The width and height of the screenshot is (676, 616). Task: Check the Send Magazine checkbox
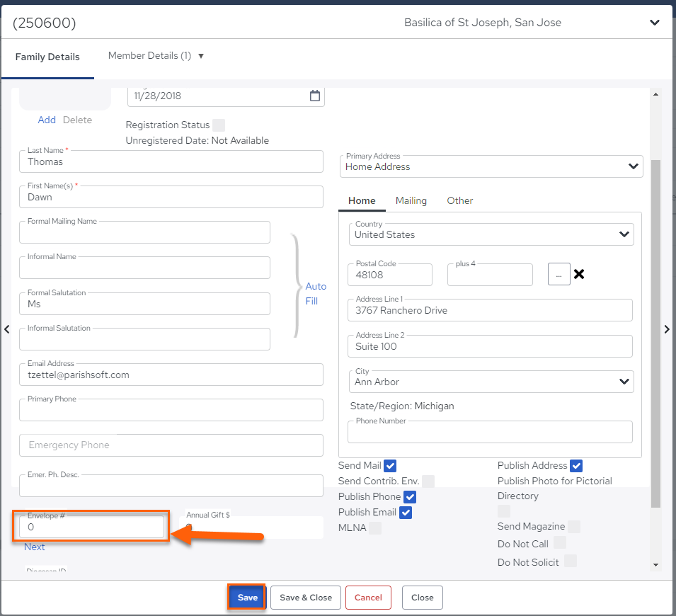point(574,527)
